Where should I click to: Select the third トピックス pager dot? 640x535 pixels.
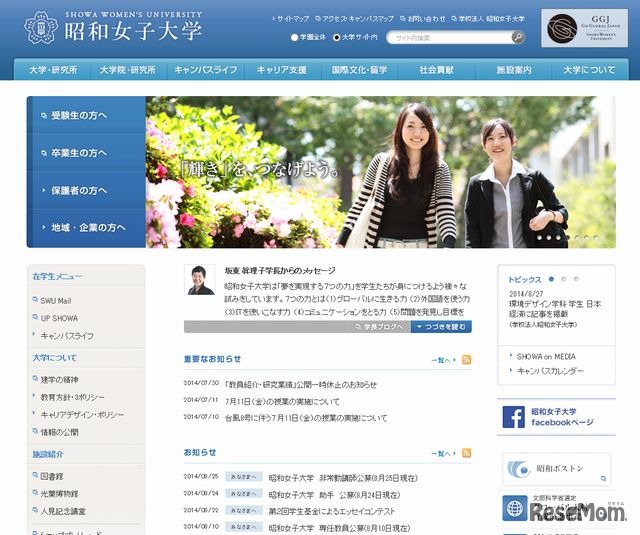pyautogui.click(x=576, y=279)
